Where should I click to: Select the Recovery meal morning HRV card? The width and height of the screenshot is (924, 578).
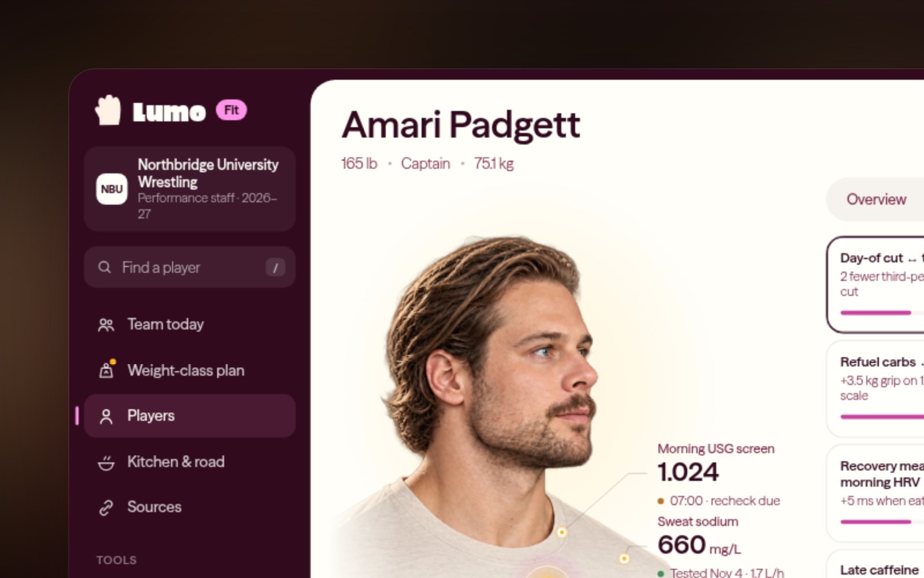click(x=875, y=493)
